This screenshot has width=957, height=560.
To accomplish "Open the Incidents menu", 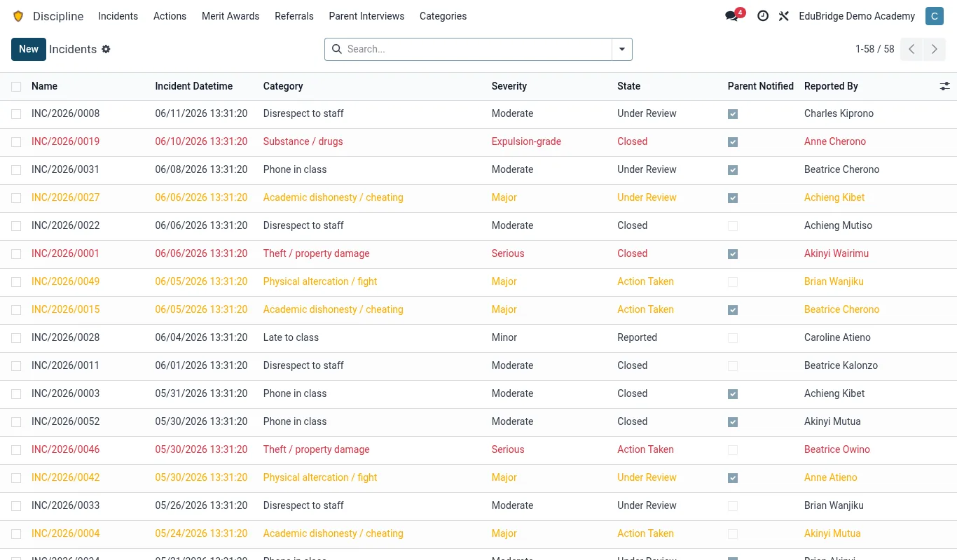I will 118,16.
